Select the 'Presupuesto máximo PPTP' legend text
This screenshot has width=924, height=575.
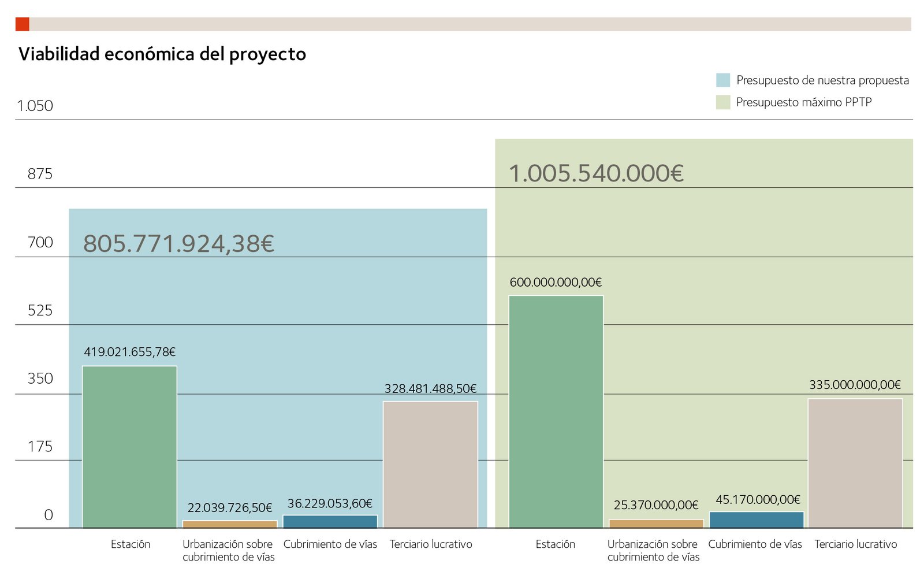(x=803, y=102)
